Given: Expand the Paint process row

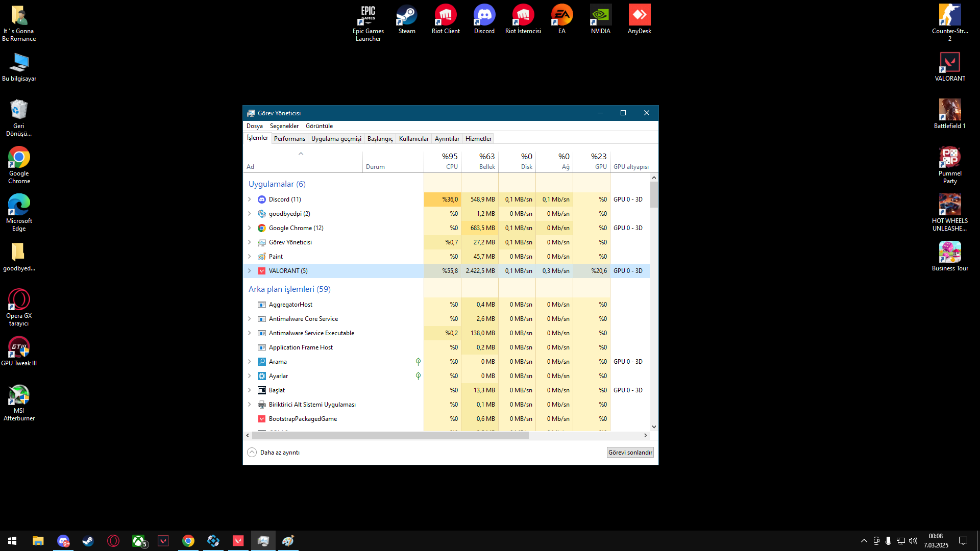Looking at the screenshot, I should click(x=250, y=257).
